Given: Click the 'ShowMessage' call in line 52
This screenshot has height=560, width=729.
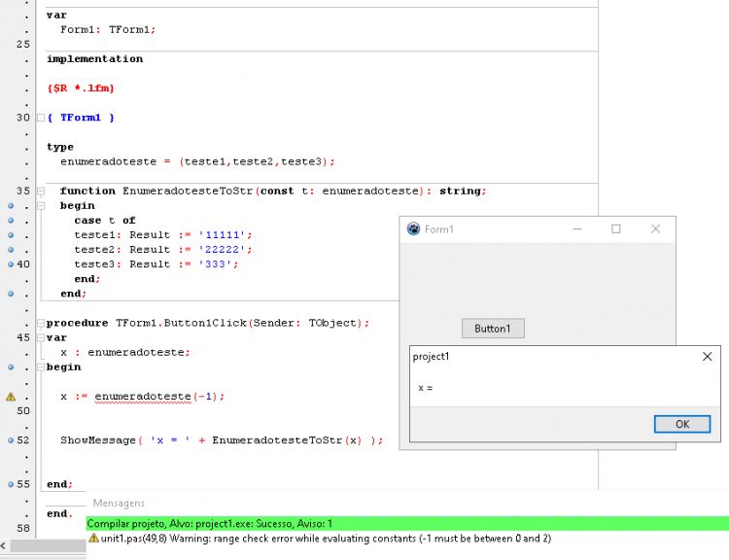Looking at the screenshot, I should click(x=97, y=440).
